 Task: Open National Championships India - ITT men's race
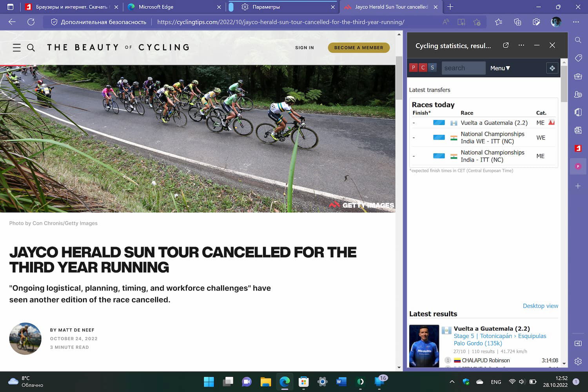(x=492, y=156)
